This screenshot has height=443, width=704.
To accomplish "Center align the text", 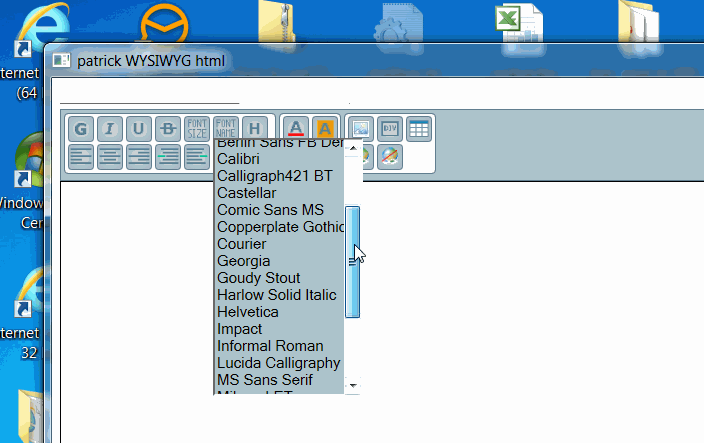I will 110,157.
